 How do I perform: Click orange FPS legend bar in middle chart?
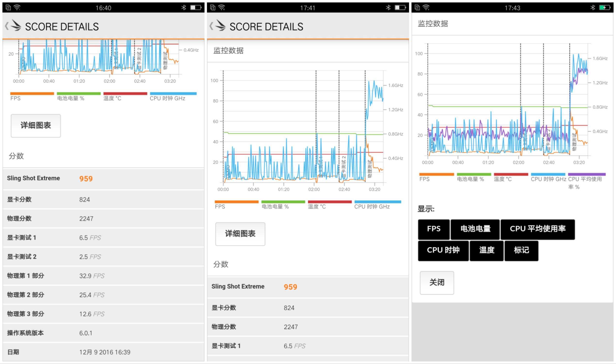(236, 202)
